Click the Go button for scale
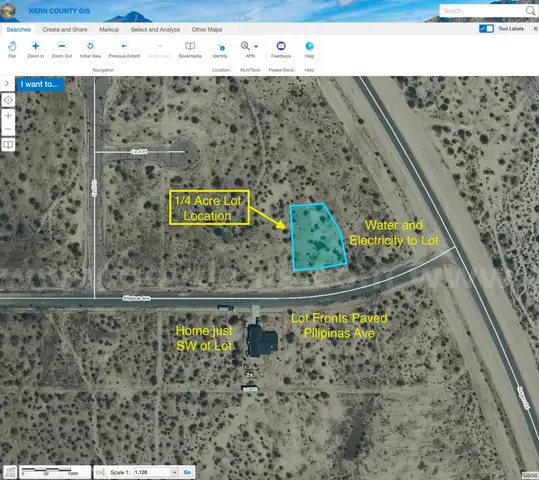 [x=187, y=472]
